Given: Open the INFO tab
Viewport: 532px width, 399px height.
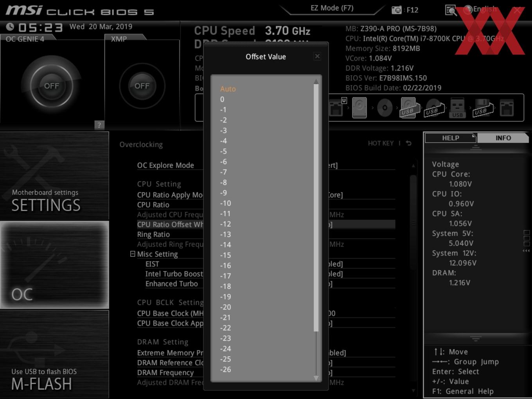Looking at the screenshot, I should coord(503,138).
